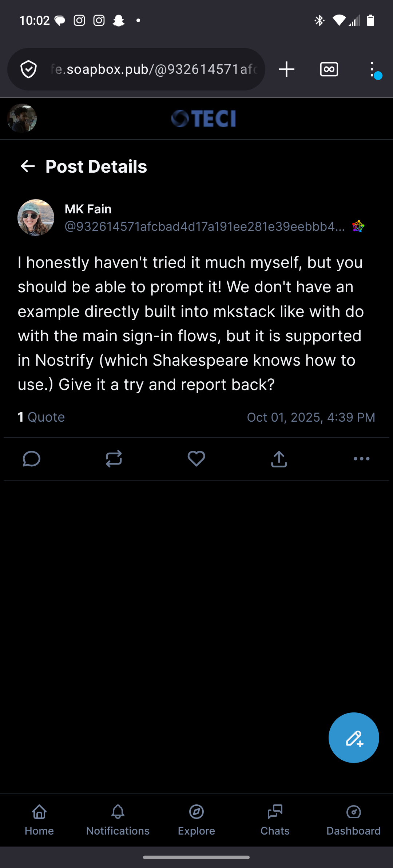Like the post with the heart icon
The height and width of the screenshot is (868, 393).
click(x=196, y=459)
